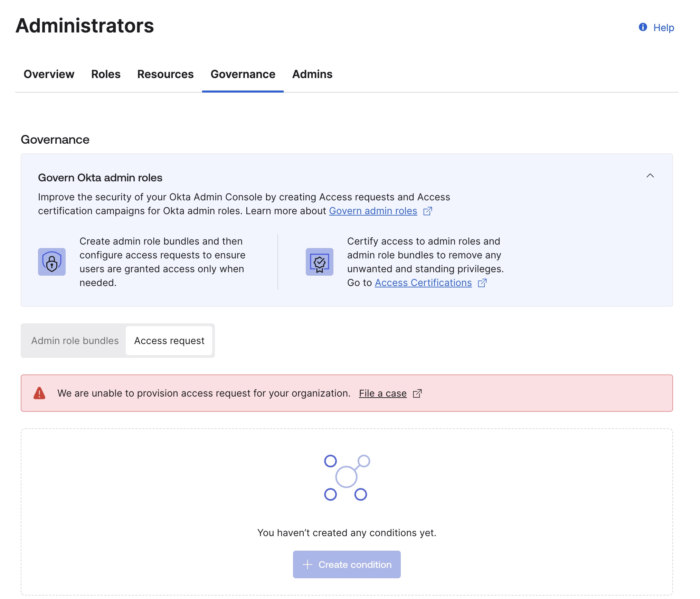The height and width of the screenshot is (599, 700).
Task: Click the external link icon after Access Certifications
Action: (482, 283)
